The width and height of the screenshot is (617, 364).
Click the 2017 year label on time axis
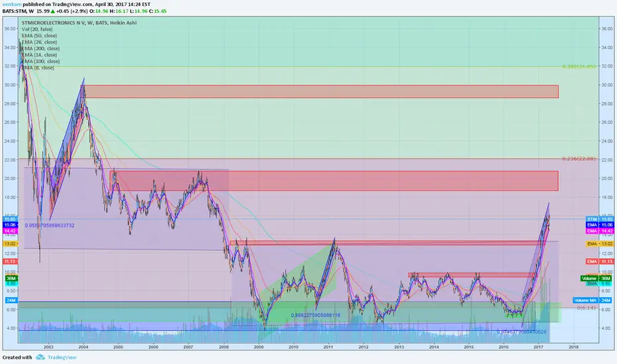point(538,347)
